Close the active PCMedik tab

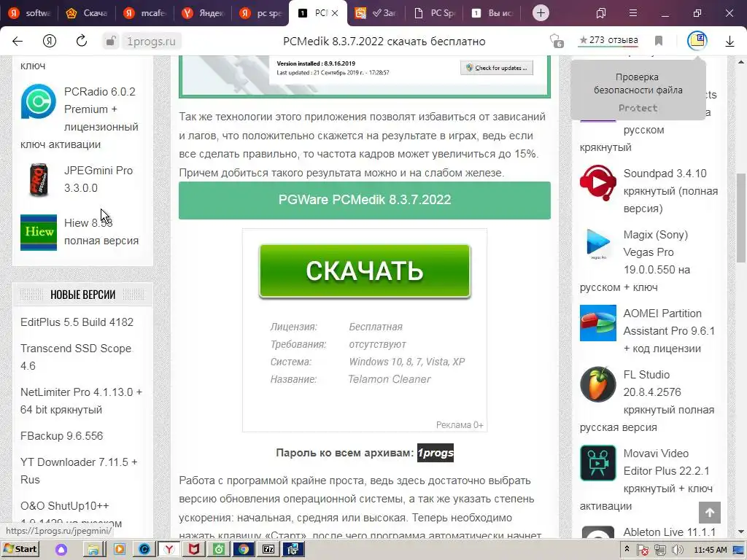[x=335, y=13]
